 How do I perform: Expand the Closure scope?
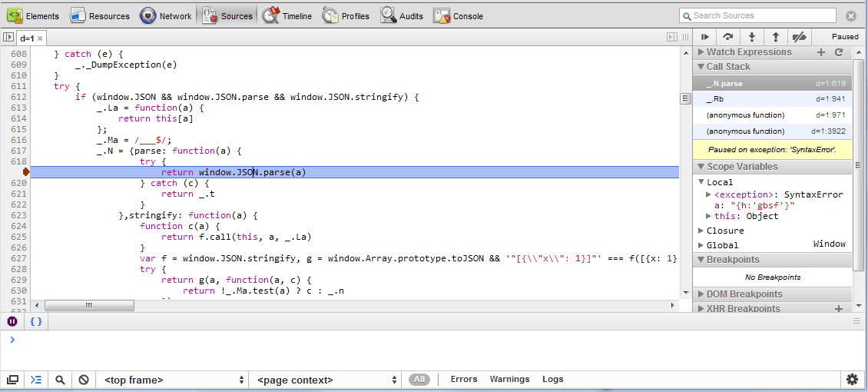[x=701, y=231]
